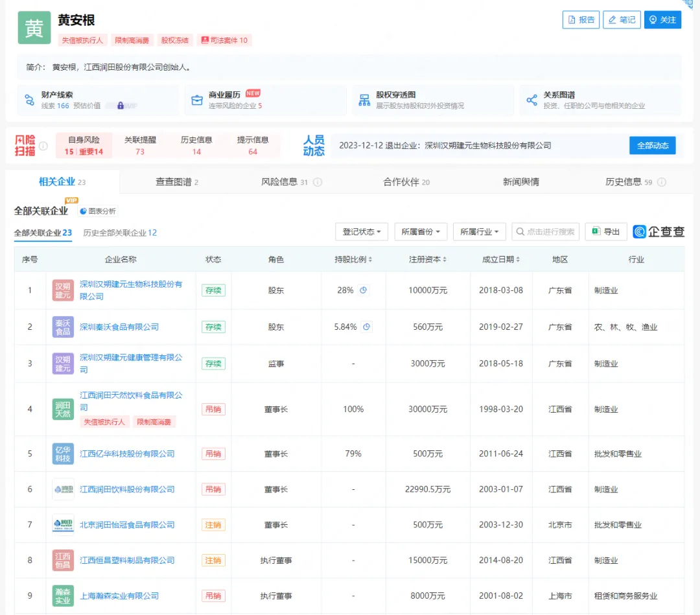Open 上海瀚森实业有限公司 link

119,596
